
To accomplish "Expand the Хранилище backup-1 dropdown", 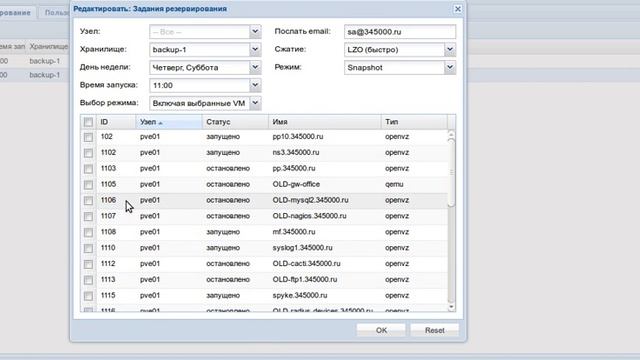I will tap(255, 49).
